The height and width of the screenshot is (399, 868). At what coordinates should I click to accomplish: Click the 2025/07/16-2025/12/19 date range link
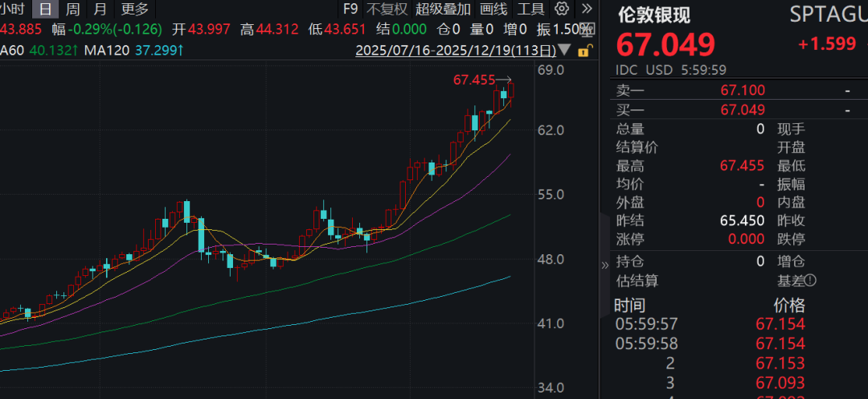click(x=456, y=51)
